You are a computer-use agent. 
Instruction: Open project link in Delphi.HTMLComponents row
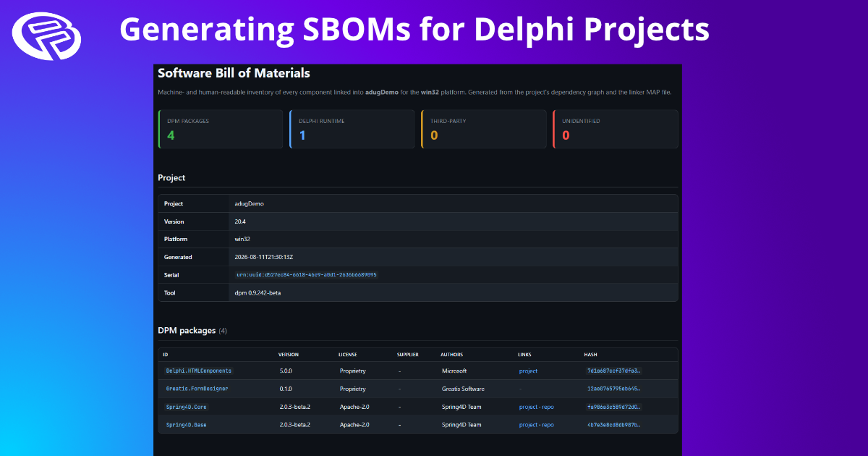(x=528, y=371)
